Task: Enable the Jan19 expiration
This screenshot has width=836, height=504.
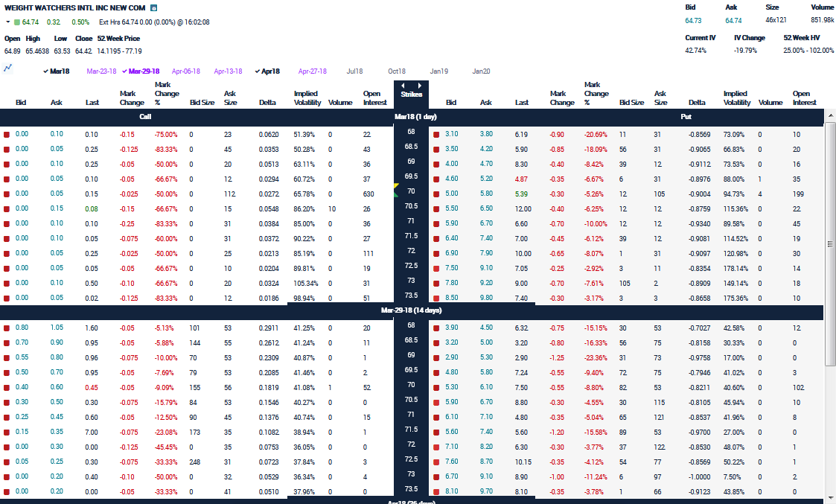Action: click(438, 71)
